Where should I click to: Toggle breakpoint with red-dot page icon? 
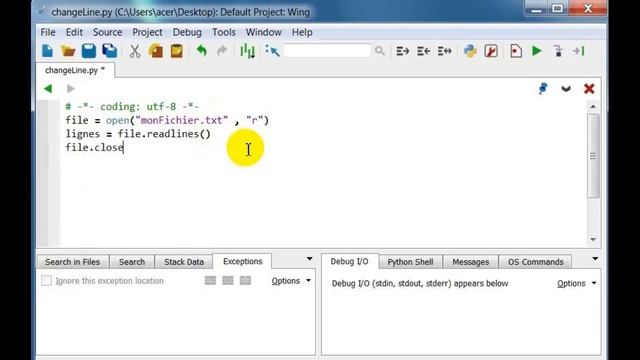[516, 51]
